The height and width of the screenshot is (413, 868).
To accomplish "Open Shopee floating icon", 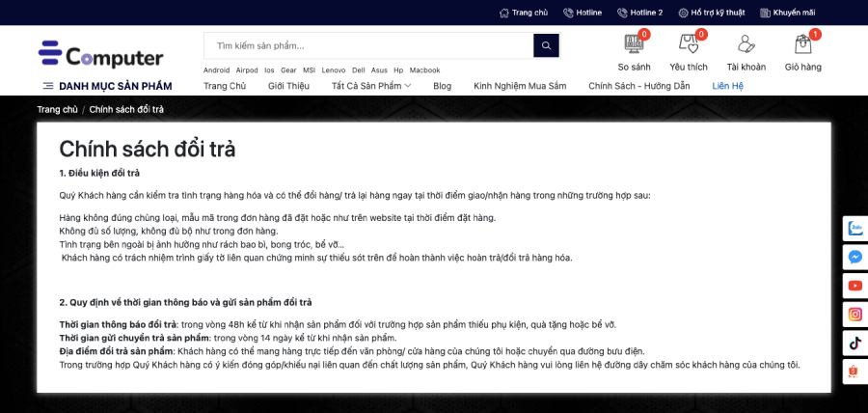I will [x=855, y=372].
